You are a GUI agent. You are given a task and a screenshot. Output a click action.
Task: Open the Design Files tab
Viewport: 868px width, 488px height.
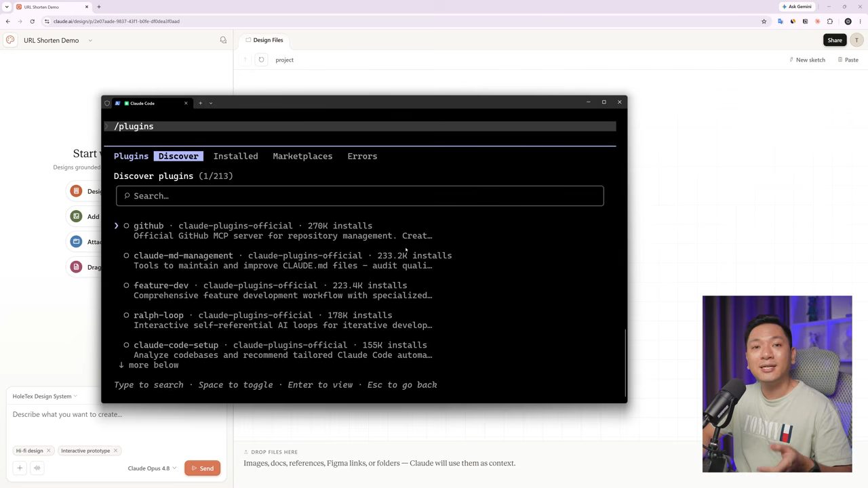pos(264,40)
